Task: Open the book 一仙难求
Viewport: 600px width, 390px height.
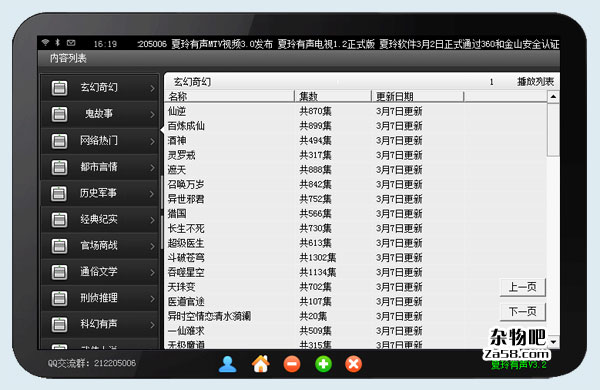Action: (186, 331)
